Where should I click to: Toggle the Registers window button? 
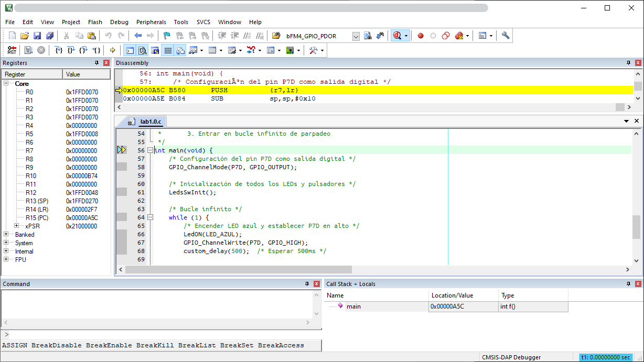pos(168,50)
